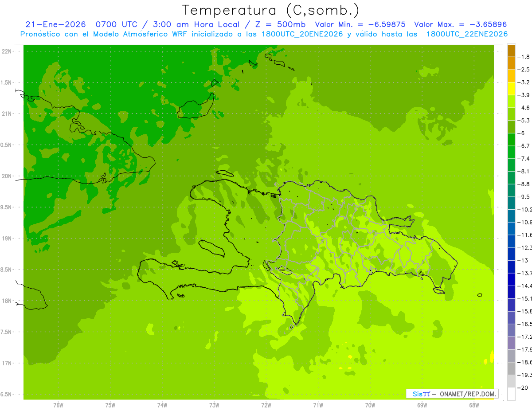The width and height of the screenshot is (532, 411).
Task: Click the -15.8 color bar label
Action: tap(524, 311)
